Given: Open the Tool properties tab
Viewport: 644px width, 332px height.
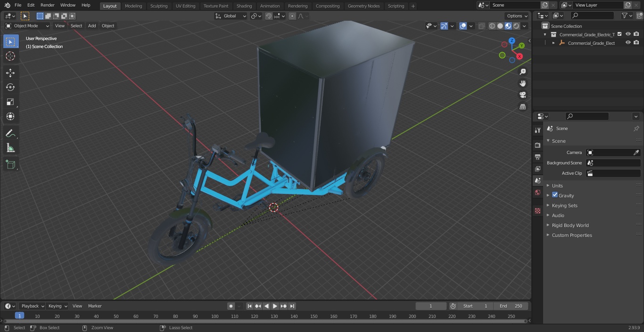Looking at the screenshot, I should pos(537,130).
